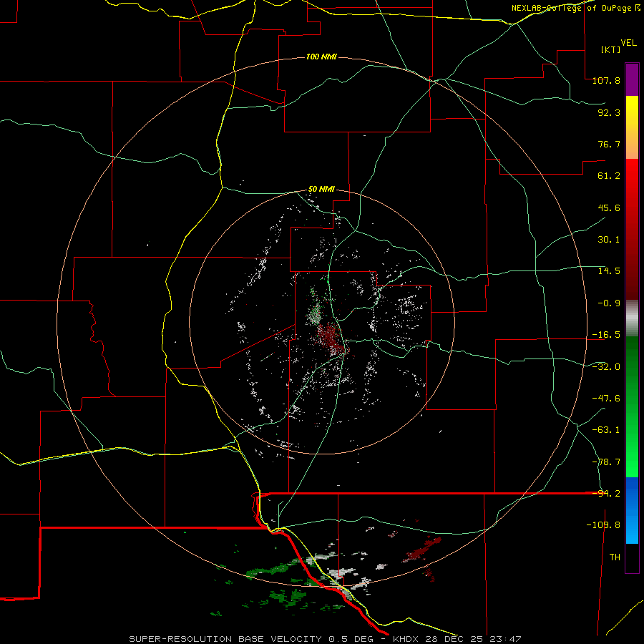
Task: Click the bright green segment of the color bar
Action: point(632,406)
